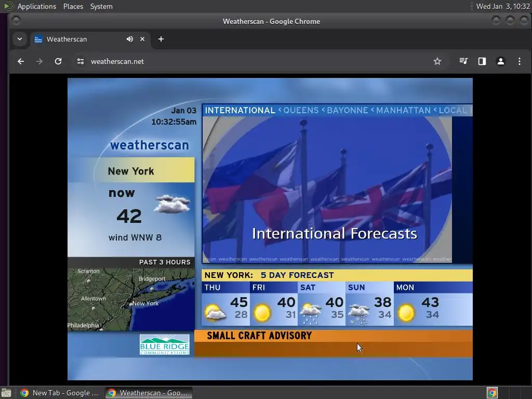Image resolution: width=532 pixels, height=399 pixels.
Task: Close the Weatherscan tab
Action: (x=142, y=39)
